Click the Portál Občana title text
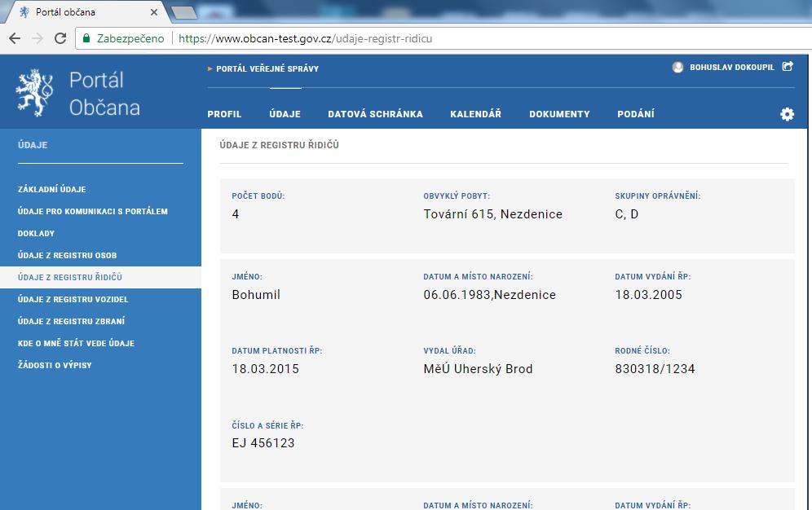The height and width of the screenshot is (510, 812). pos(104,94)
